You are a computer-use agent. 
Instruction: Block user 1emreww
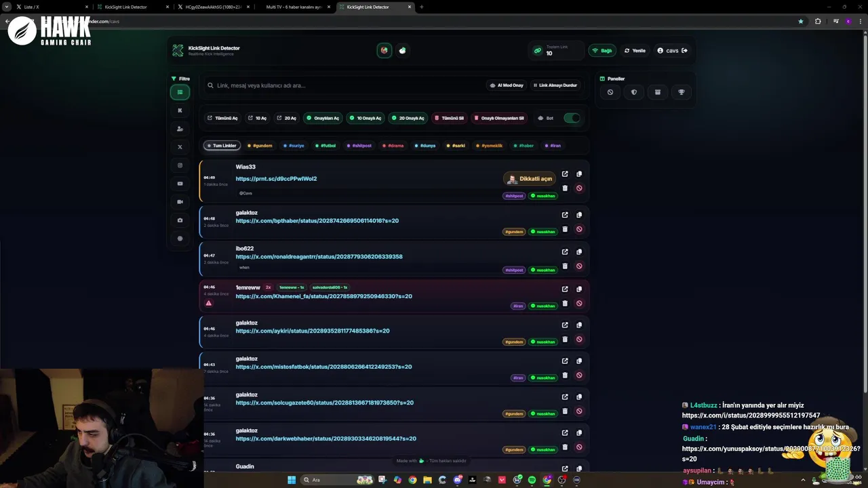point(579,304)
